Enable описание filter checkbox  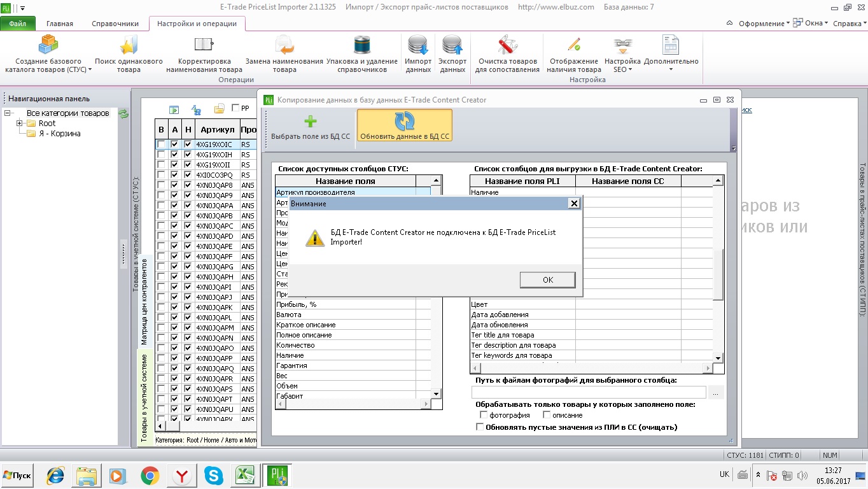coord(547,415)
